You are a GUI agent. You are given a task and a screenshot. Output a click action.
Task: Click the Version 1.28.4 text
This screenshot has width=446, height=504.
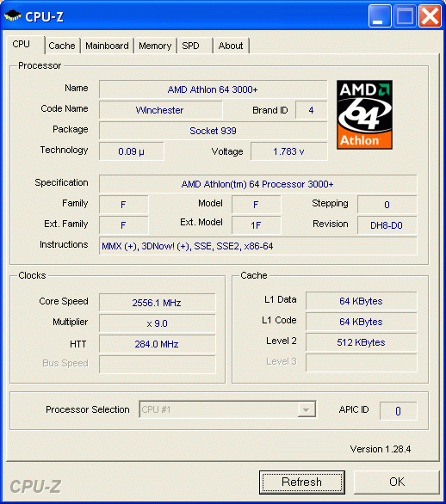click(381, 449)
